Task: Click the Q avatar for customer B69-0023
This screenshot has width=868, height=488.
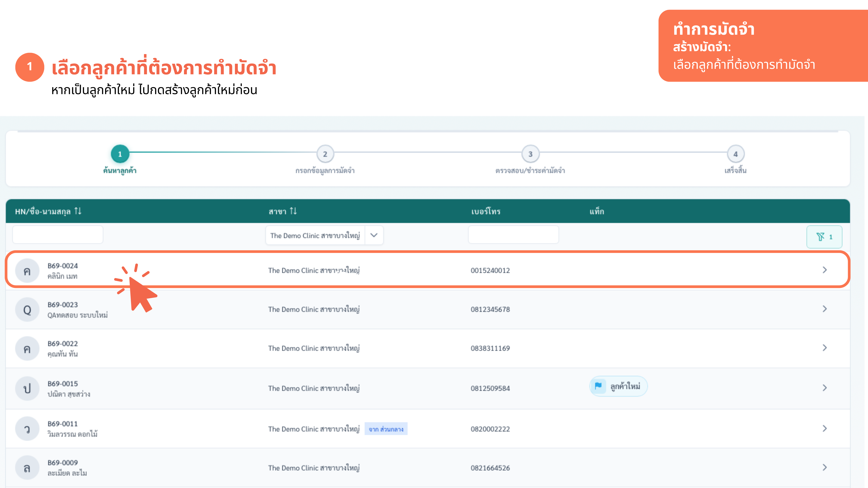Action: pos(27,310)
